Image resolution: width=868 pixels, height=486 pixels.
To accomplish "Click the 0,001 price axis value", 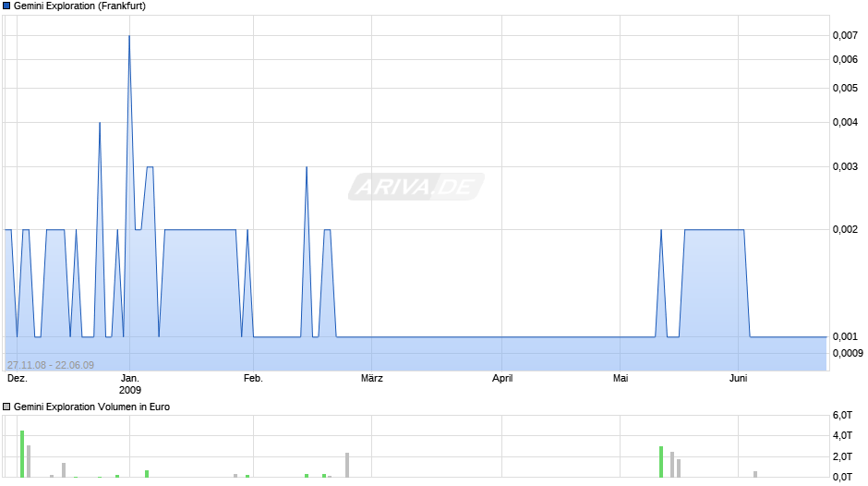I will [x=845, y=336].
